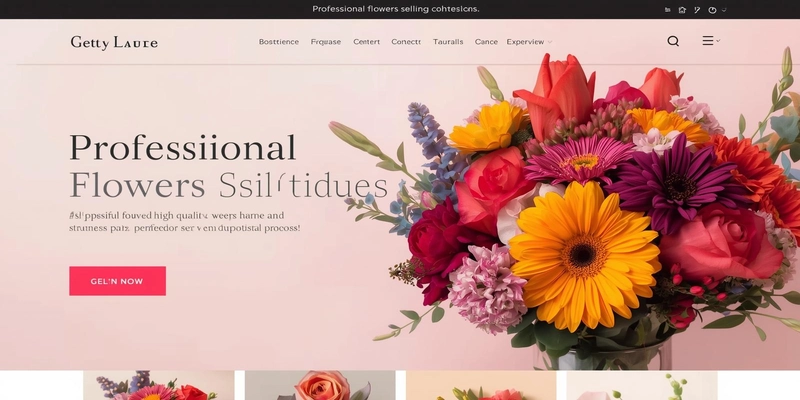Viewport: 800px width, 400px height.
Task: Open the thumbnail with green buds
Action: tap(642, 385)
